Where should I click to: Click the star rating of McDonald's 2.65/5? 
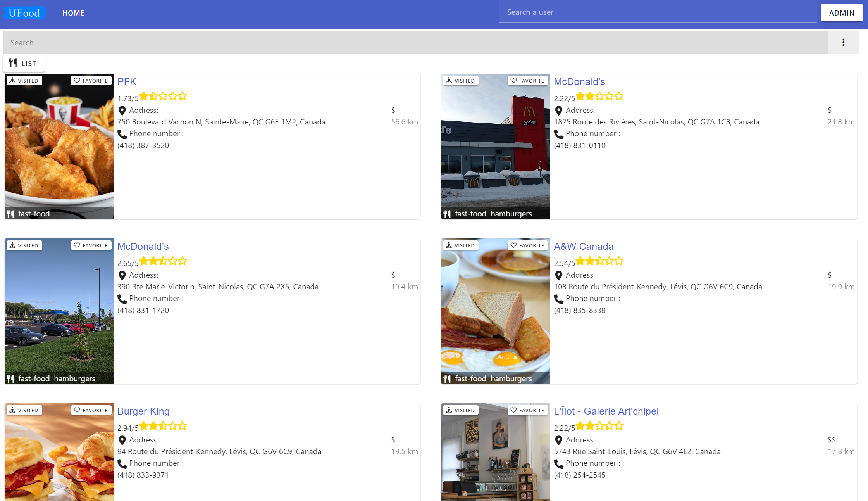(x=163, y=261)
